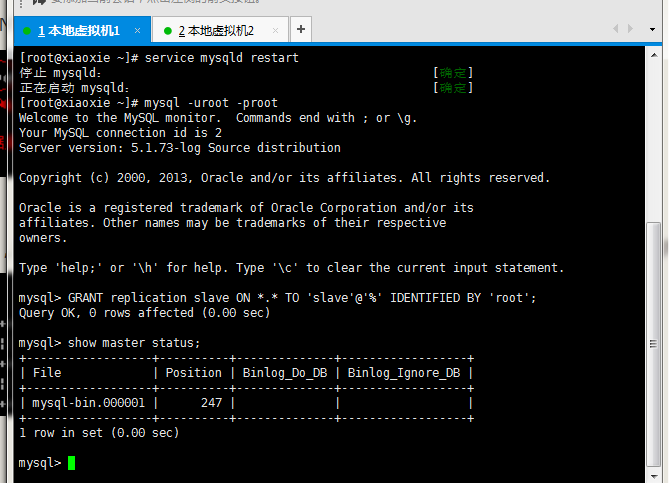This screenshot has height=483, width=669.
Task: Click 'show master status;' command
Action: 134,343
